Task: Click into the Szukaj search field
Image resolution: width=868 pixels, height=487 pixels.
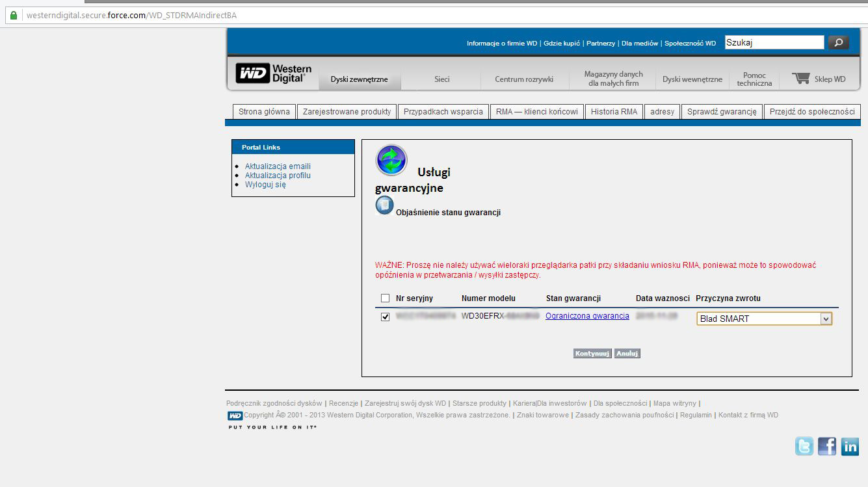Action: (x=774, y=42)
